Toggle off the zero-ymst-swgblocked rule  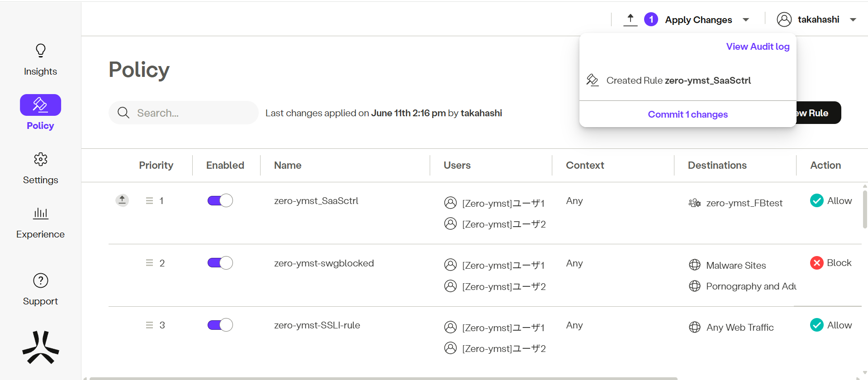tap(220, 263)
